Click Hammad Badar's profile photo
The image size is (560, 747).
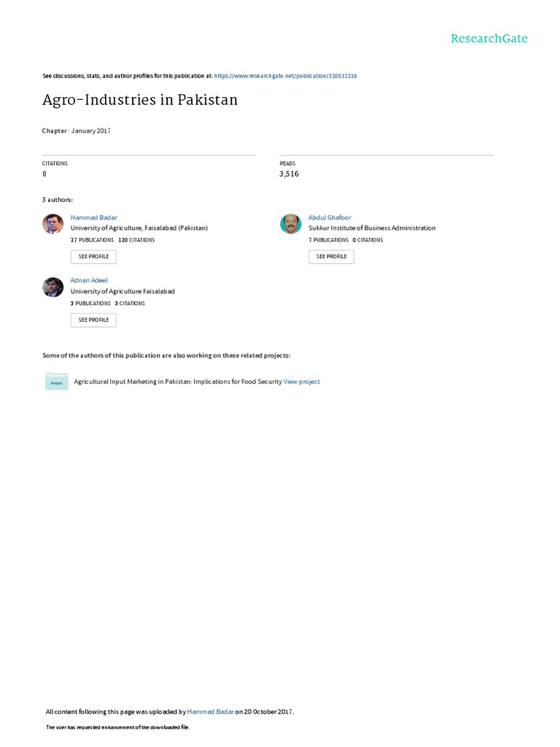point(53,224)
